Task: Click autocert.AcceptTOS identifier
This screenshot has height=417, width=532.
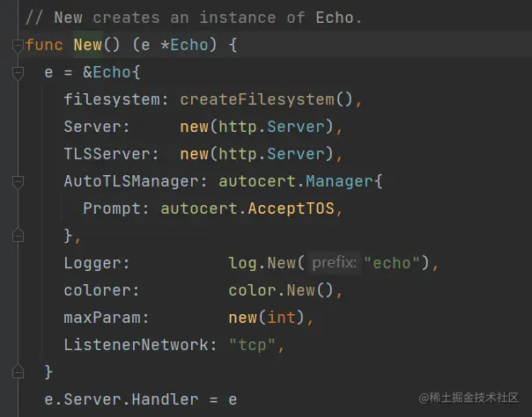Action: click(250, 208)
